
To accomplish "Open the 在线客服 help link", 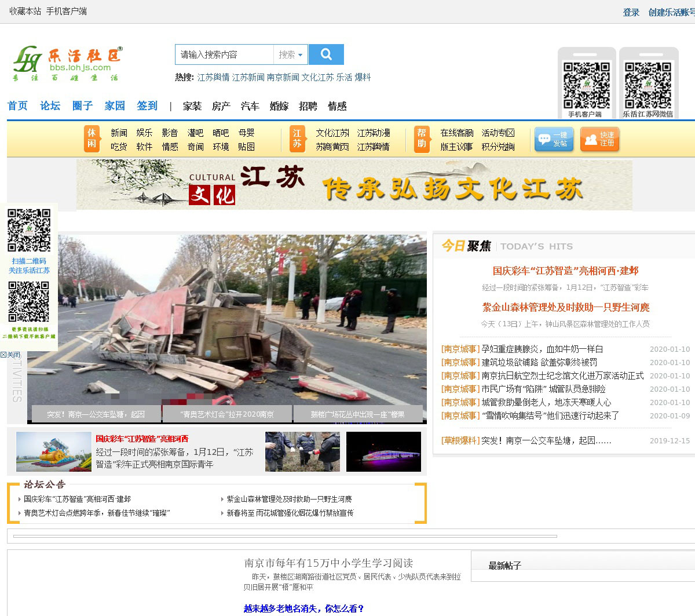I will pos(457,133).
